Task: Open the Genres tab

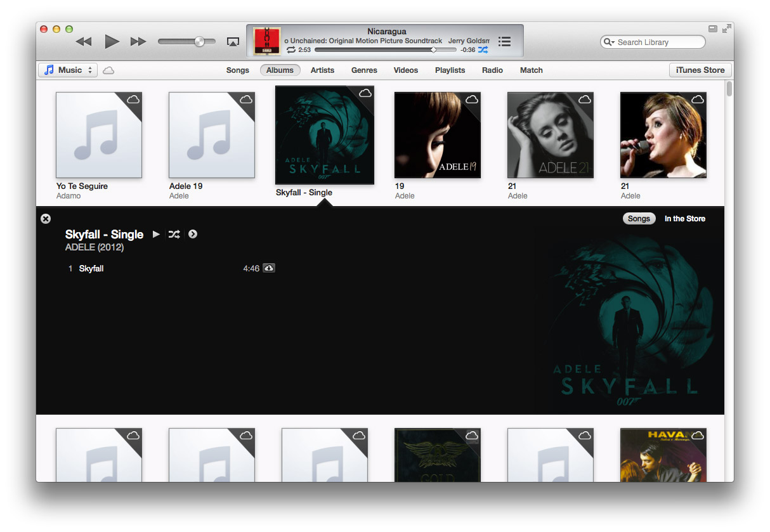Action: 364,70
